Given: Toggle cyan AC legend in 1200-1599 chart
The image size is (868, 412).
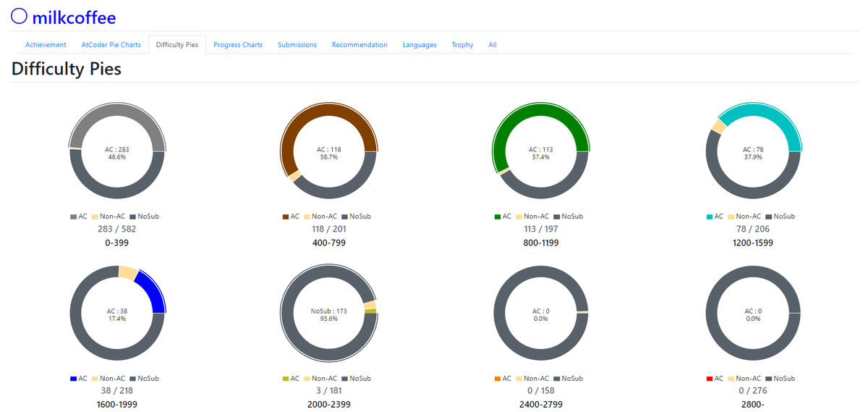Looking at the screenshot, I should click(715, 216).
